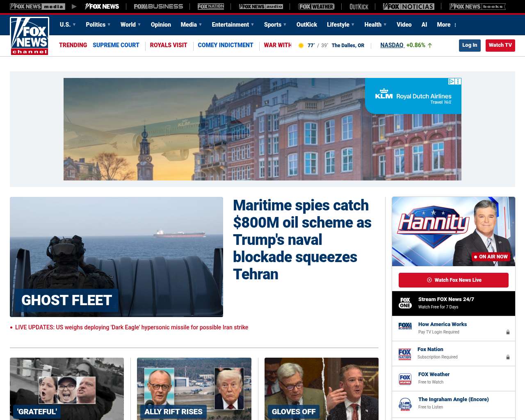Open the Ghost Fleet story thumbnail
This screenshot has width=525, height=420.
coord(116,257)
